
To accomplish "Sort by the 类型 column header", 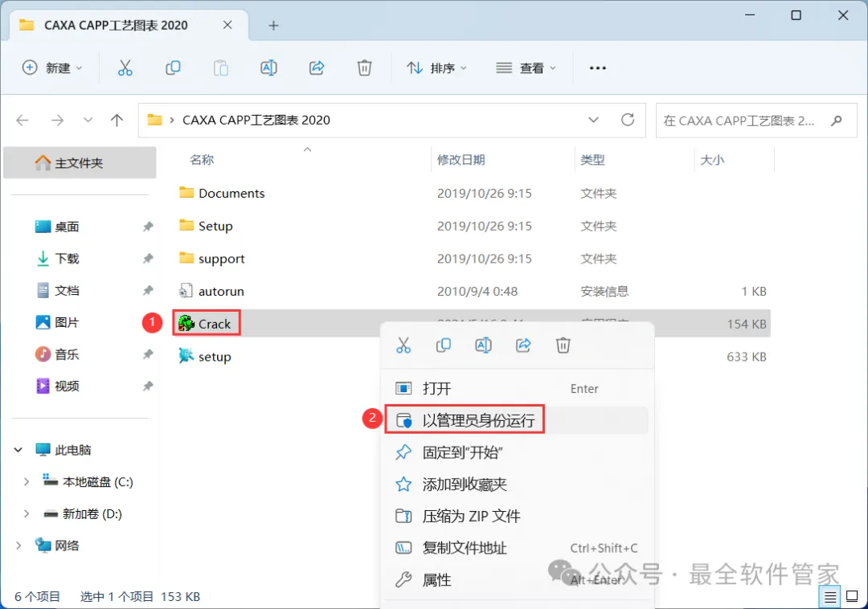I will 593,160.
